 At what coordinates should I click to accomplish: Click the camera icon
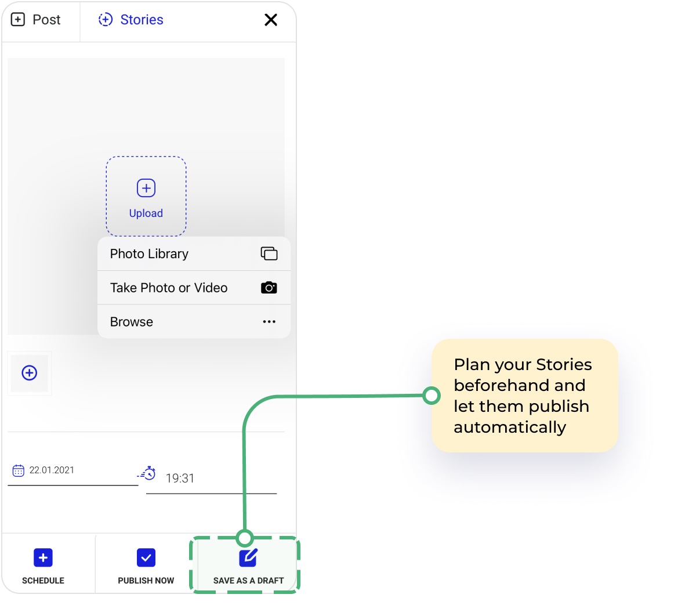coord(269,288)
